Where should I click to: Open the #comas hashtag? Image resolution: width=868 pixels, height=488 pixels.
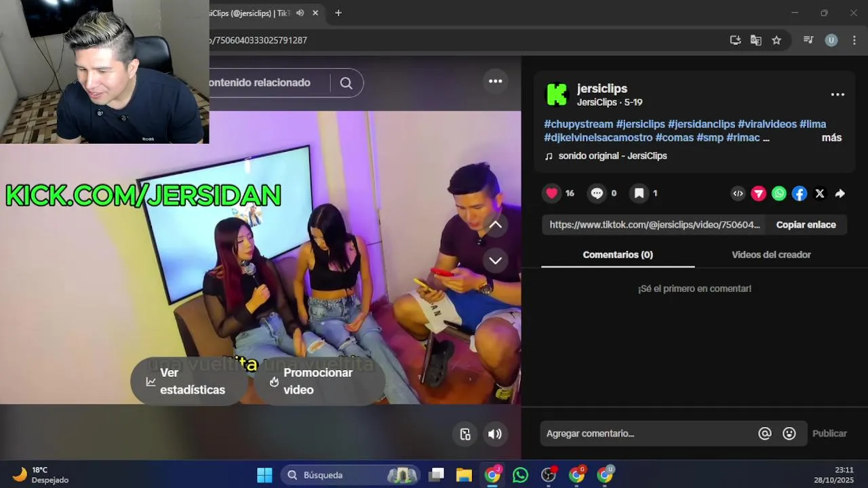674,138
